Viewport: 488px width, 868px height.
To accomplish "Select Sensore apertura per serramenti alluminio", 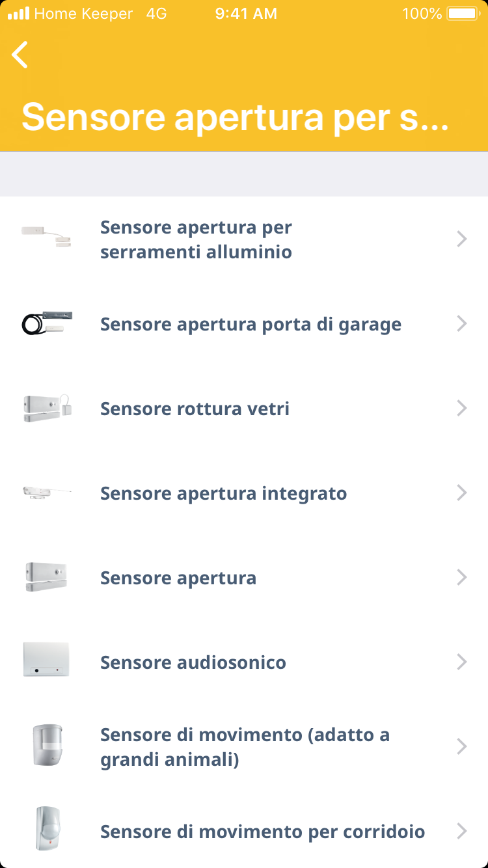I will 196,239.
